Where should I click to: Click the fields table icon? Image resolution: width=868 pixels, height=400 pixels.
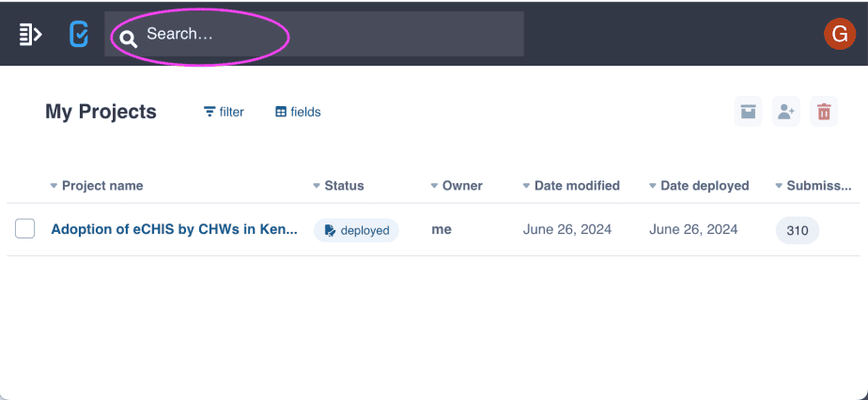click(281, 112)
